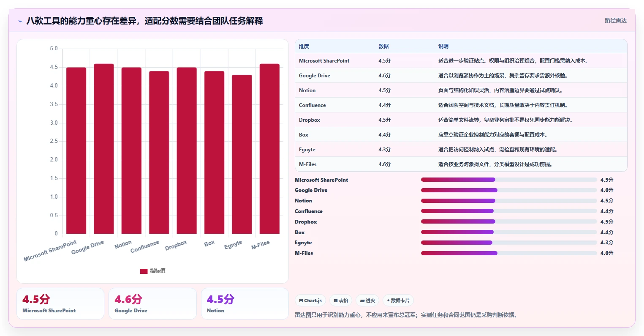Image resolution: width=644 pixels, height=336 pixels.
Task: Click the Microsoft SharePoint x-axis label
Action: tap(50, 251)
